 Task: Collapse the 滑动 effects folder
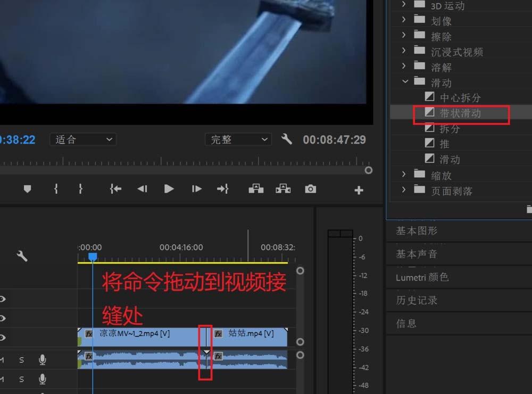[405, 83]
